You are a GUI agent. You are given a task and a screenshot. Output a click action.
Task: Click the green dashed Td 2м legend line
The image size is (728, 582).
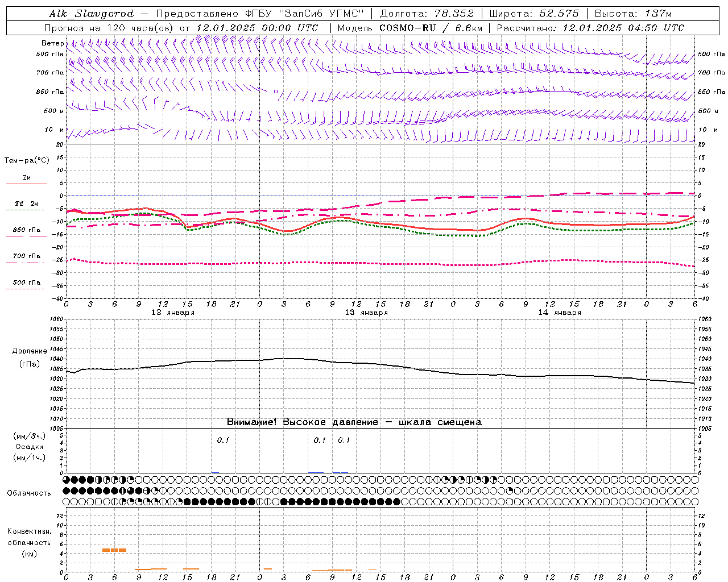point(26,210)
